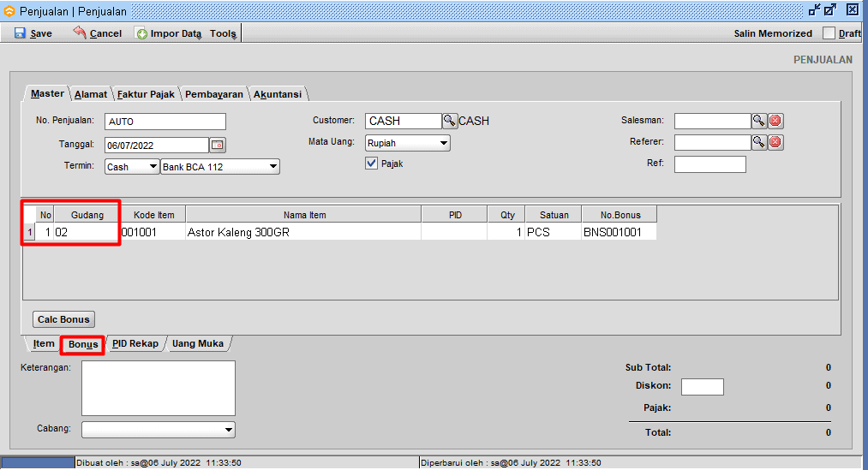Click the Ref input field
Image resolution: width=868 pixels, height=470 pixels.
click(709, 164)
